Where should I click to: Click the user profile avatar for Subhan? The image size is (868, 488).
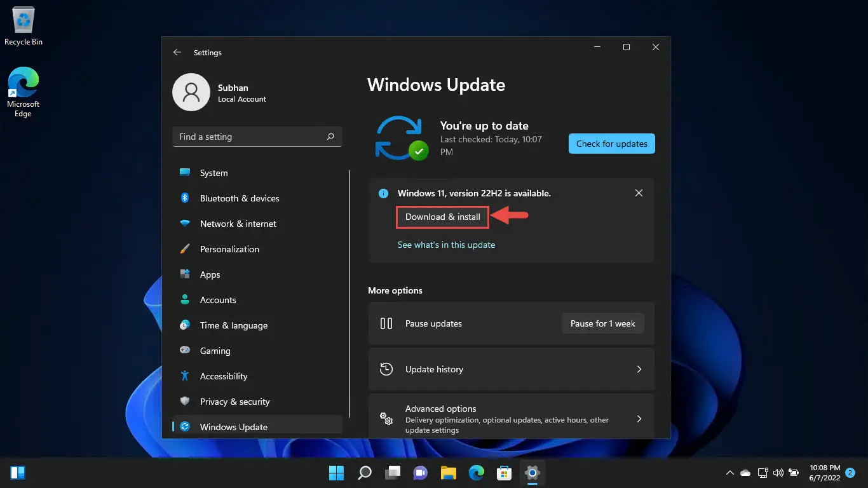pos(191,92)
